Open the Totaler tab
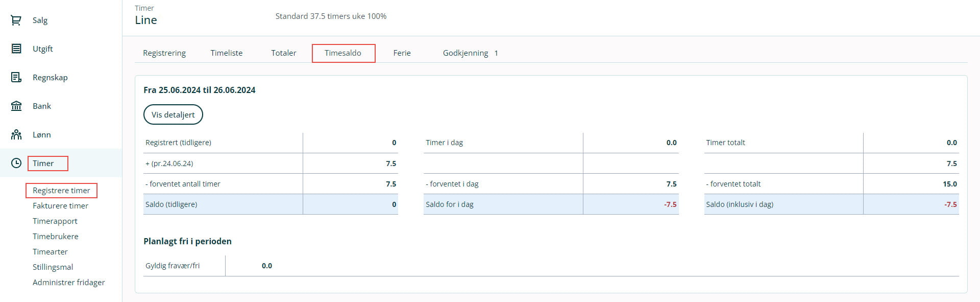This screenshot has width=980, height=302. (284, 53)
